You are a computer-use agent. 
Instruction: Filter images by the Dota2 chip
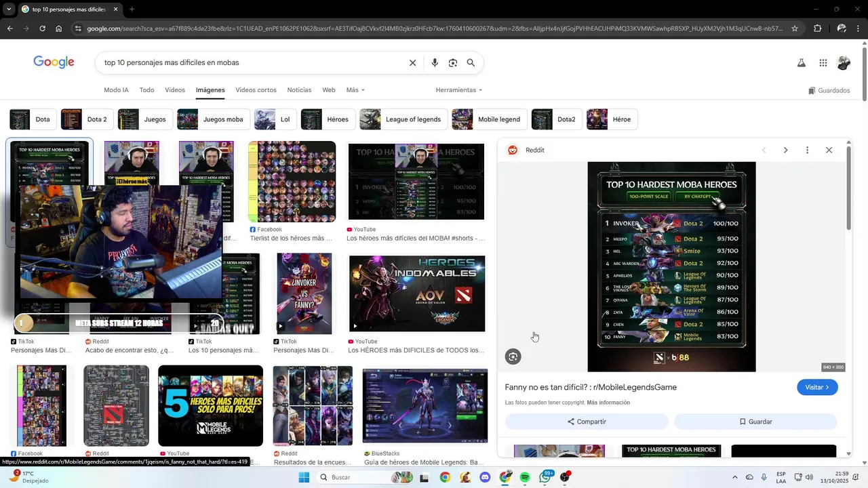tap(556, 119)
